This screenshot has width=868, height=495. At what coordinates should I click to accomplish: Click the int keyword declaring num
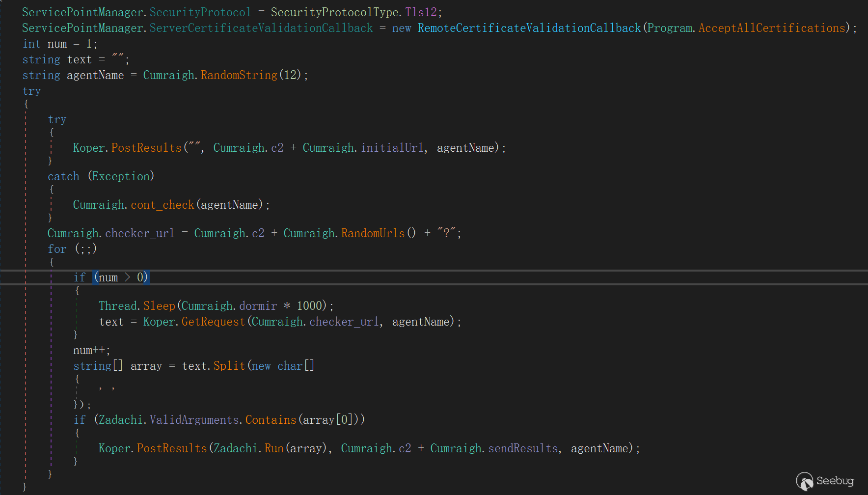(32, 44)
